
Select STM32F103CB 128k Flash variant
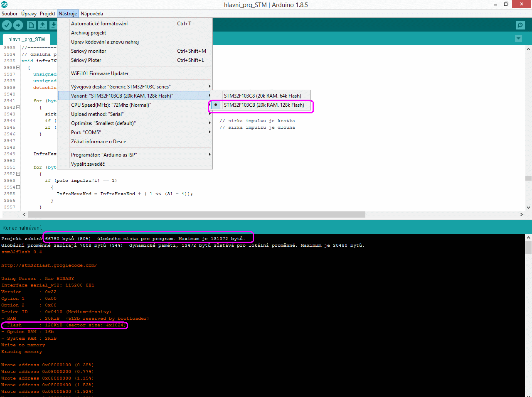264,105
